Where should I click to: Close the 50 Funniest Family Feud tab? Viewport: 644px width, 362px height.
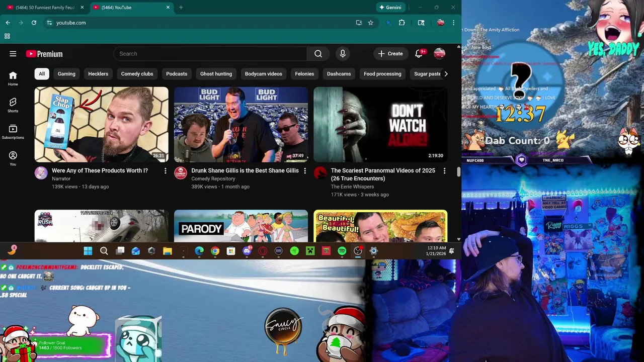coord(82,8)
